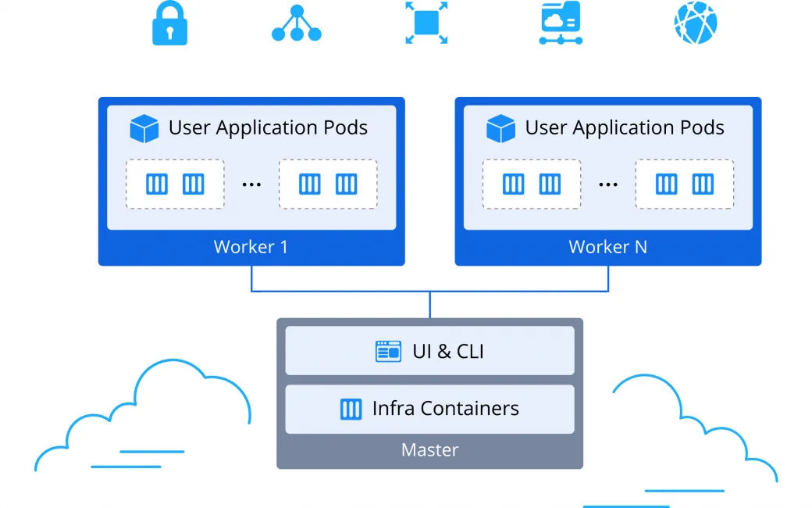The height and width of the screenshot is (508, 812).
Task: Click the UI & CLI window icon
Action: [388, 352]
